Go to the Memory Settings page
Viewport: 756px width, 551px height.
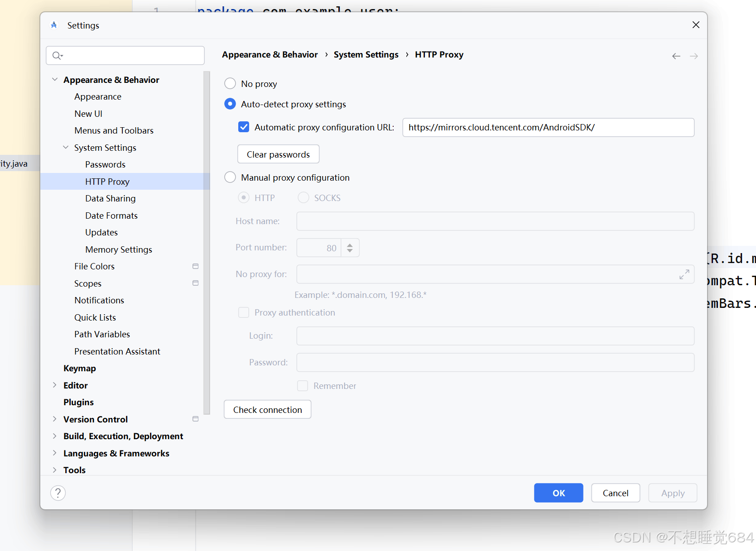coord(119,249)
